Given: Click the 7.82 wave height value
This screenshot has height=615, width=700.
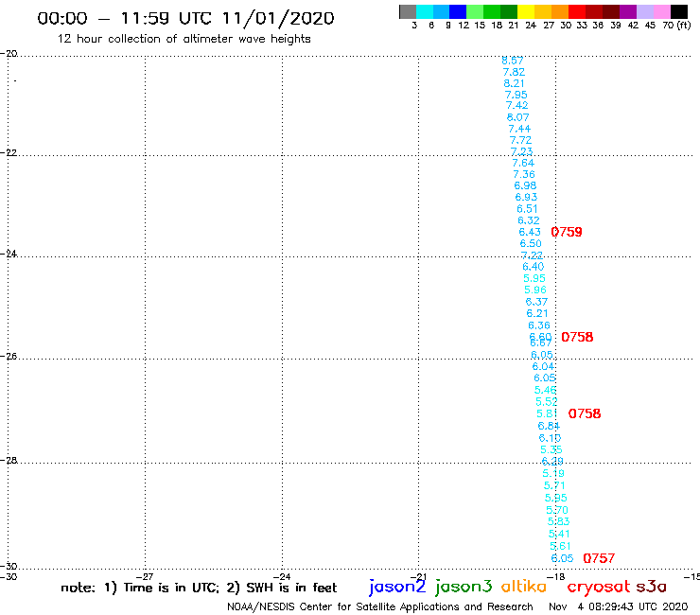Looking at the screenshot, I should 514,72.
